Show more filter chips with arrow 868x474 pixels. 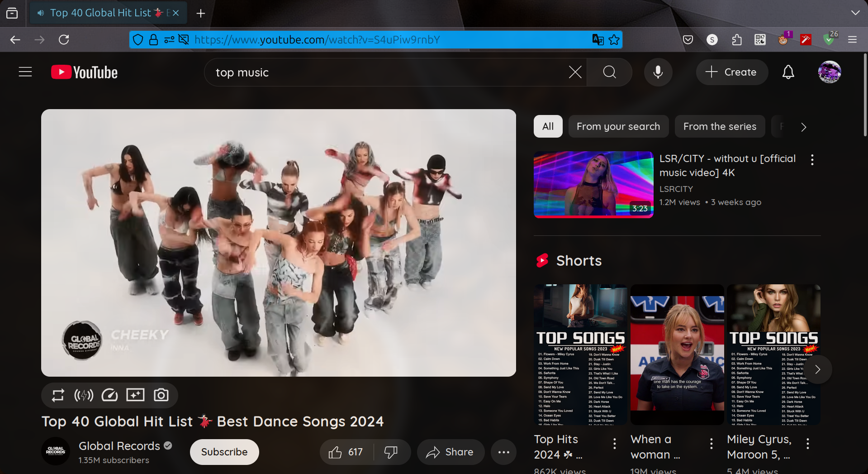(804, 127)
